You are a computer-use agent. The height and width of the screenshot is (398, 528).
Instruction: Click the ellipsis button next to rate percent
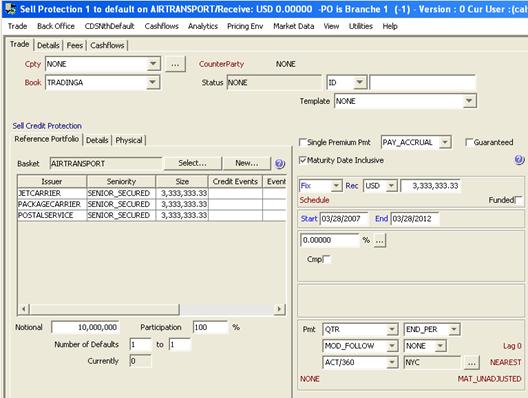pos(380,240)
